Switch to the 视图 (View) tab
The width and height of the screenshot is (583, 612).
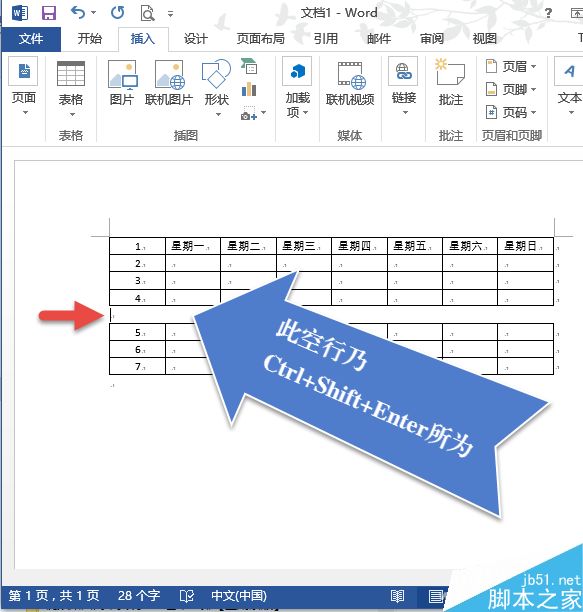pos(485,39)
